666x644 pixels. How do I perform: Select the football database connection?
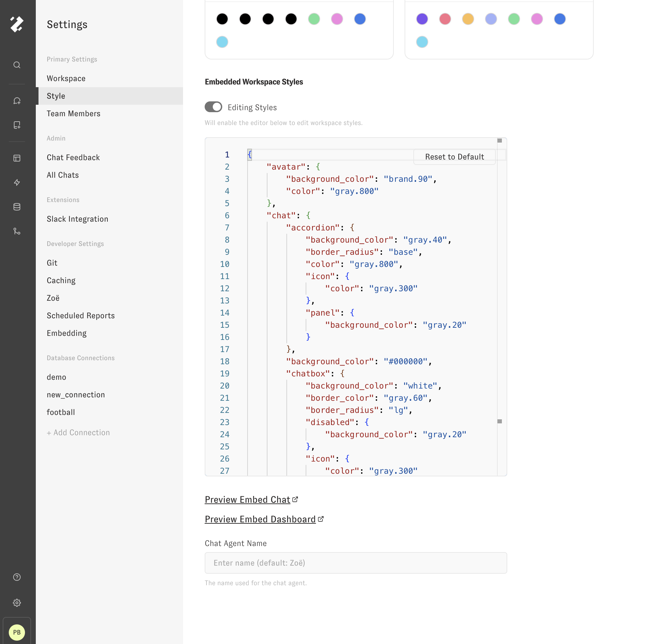coord(109,413)
